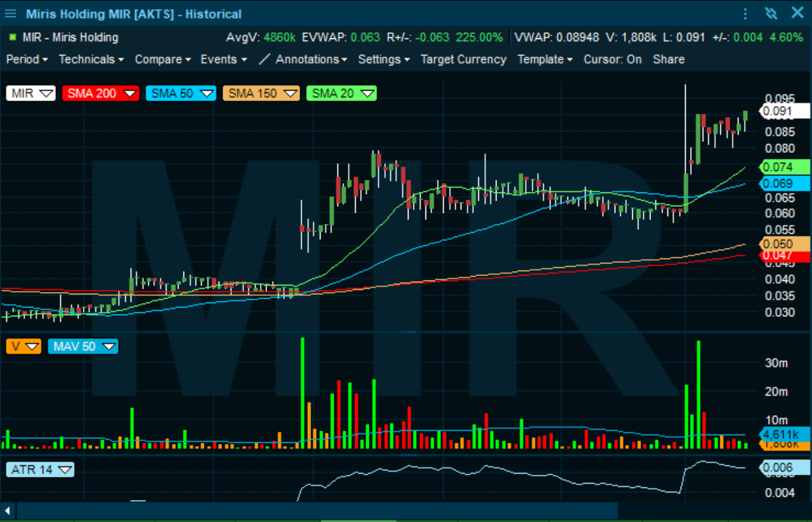The height and width of the screenshot is (522, 812).
Task: Click the pane divider handle above volume
Action: tap(409, 331)
